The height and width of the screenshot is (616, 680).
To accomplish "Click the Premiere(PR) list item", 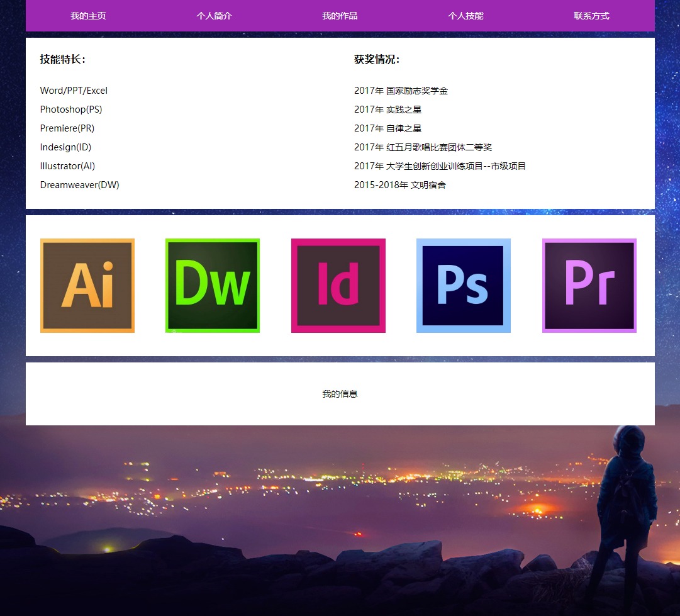I will pyautogui.click(x=67, y=128).
